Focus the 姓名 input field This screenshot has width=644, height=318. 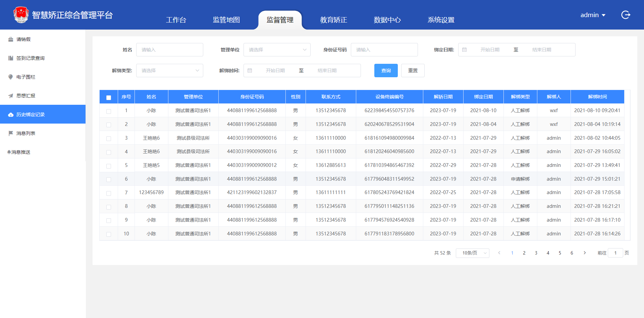coord(170,50)
